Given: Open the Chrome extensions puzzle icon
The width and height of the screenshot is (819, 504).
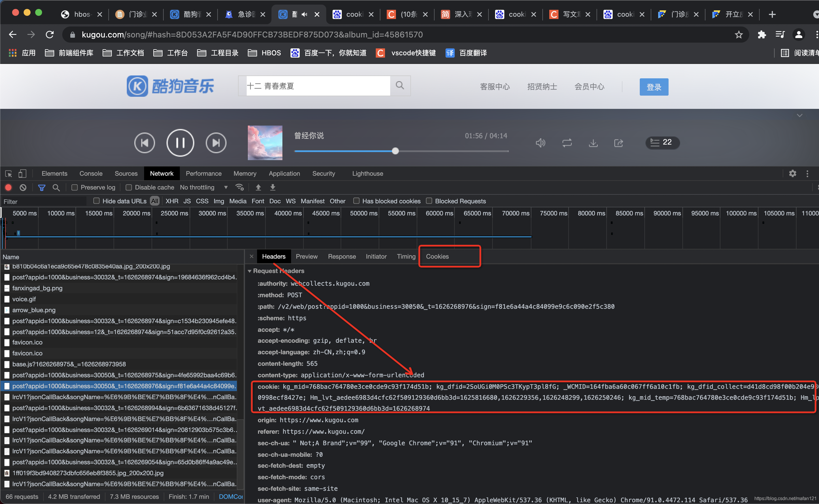Looking at the screenshot, I should [x=762, y=35].
